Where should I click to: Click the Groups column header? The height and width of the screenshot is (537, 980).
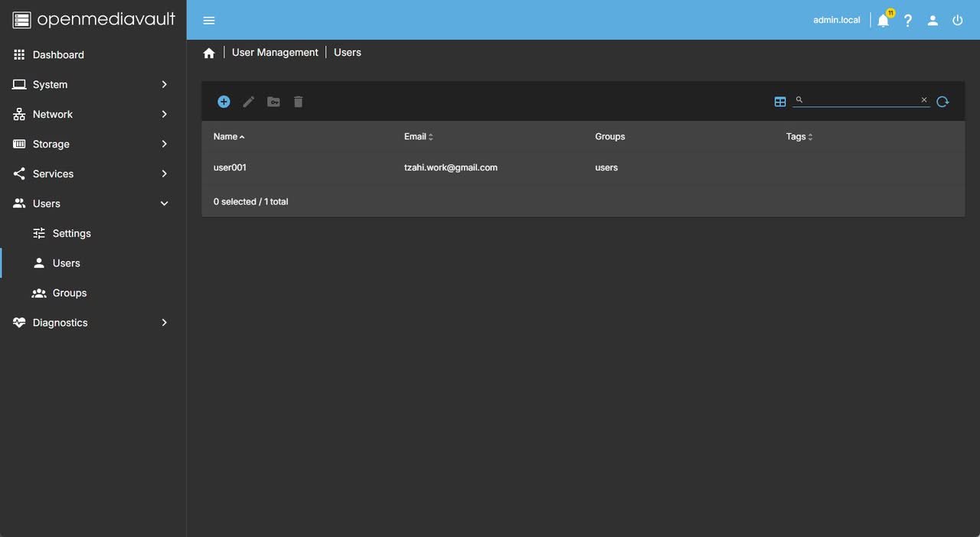tap(610, 137)
